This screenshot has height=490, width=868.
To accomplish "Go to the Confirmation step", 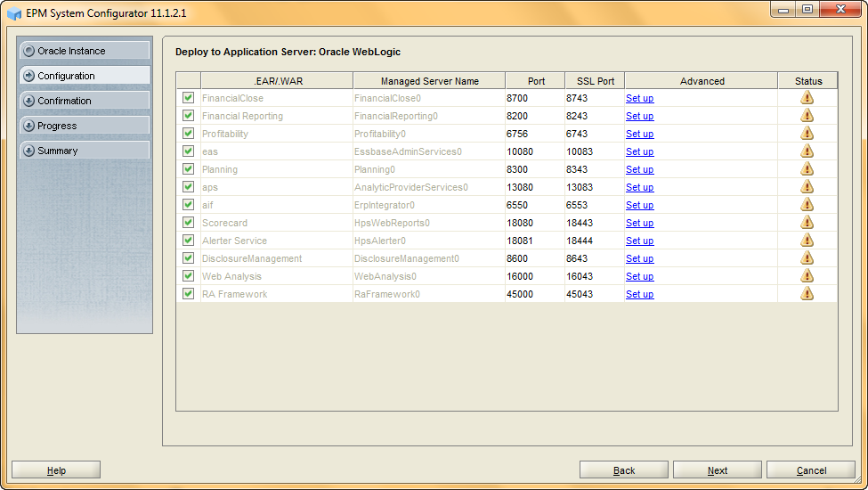I will coord(85,100).
